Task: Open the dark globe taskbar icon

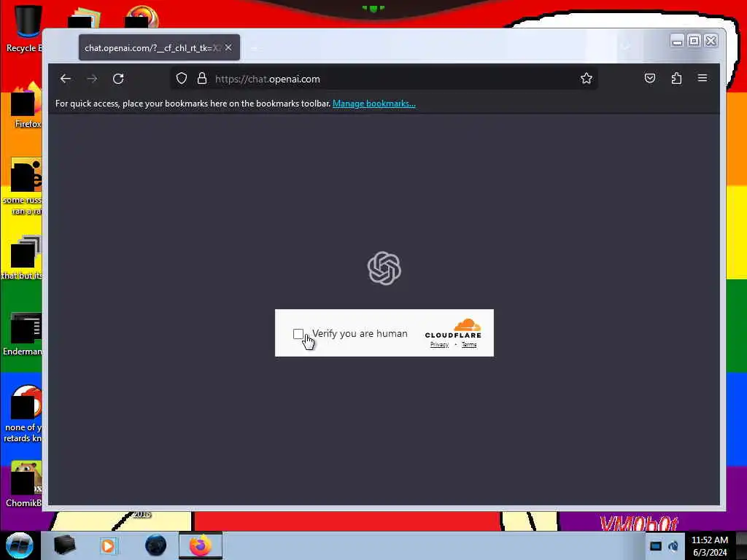Action: 156,545
